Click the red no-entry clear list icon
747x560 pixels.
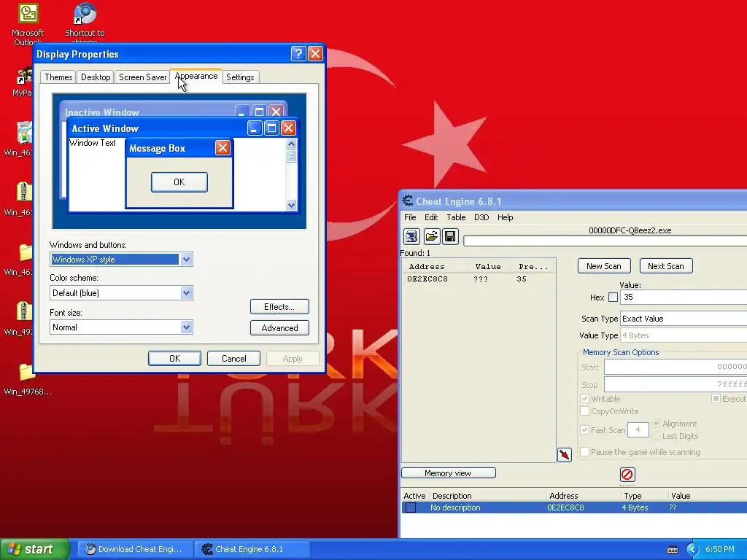(627, 474)
